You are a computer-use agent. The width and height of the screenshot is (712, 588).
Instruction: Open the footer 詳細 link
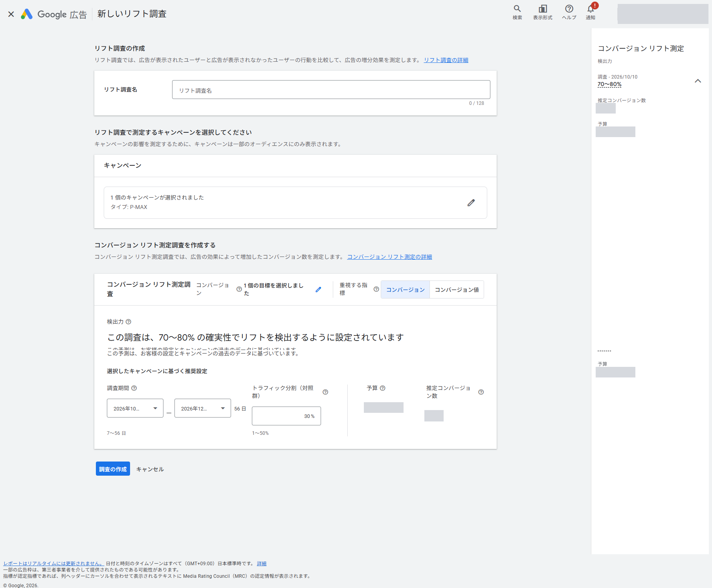[x=262, y=564]
